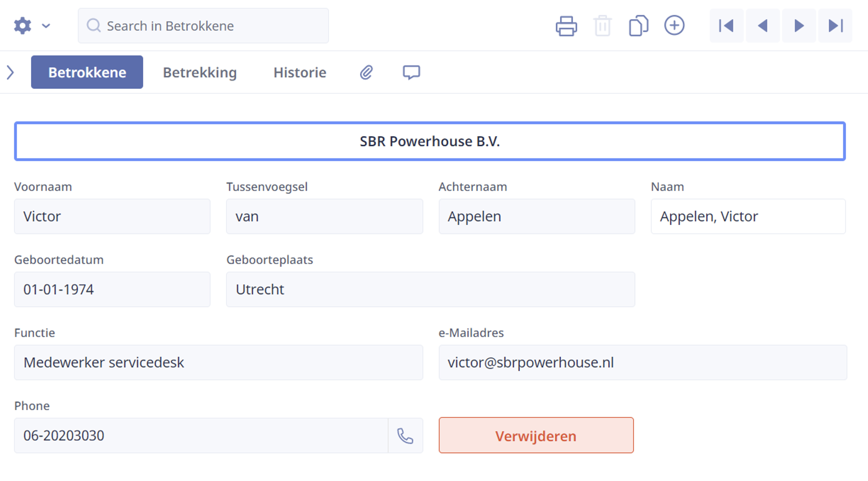Click the Achternaam field containing Appelen
The height and width of the screenshot is (481, 868).
[x=537, y=216]
